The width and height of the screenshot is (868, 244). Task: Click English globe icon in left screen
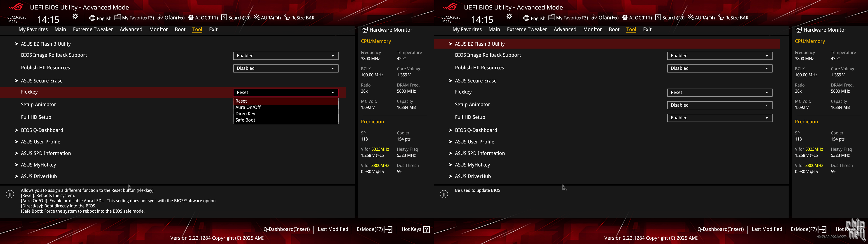click(x=92, y=18)
